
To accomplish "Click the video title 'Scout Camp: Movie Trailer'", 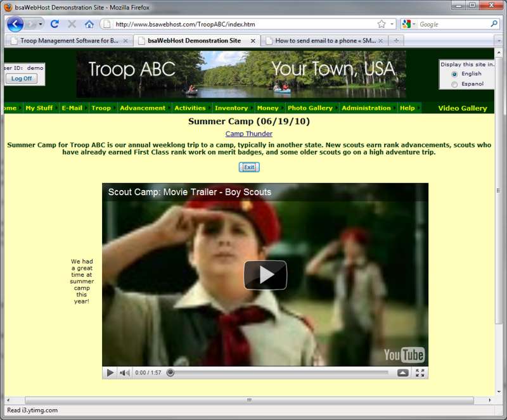I will click(x=189, y=192).
